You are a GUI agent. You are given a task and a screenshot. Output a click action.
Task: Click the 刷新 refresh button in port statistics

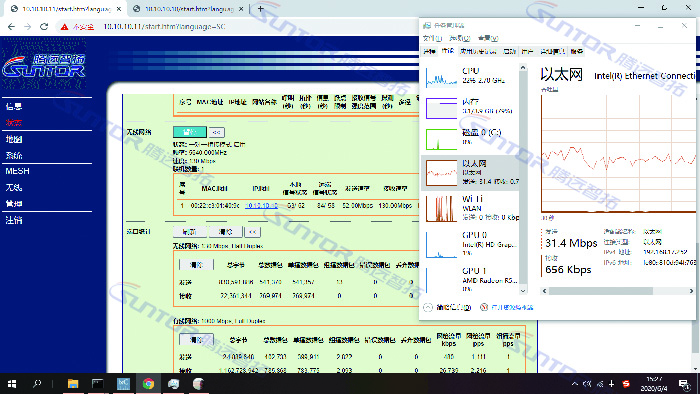[x=190, y=232]
